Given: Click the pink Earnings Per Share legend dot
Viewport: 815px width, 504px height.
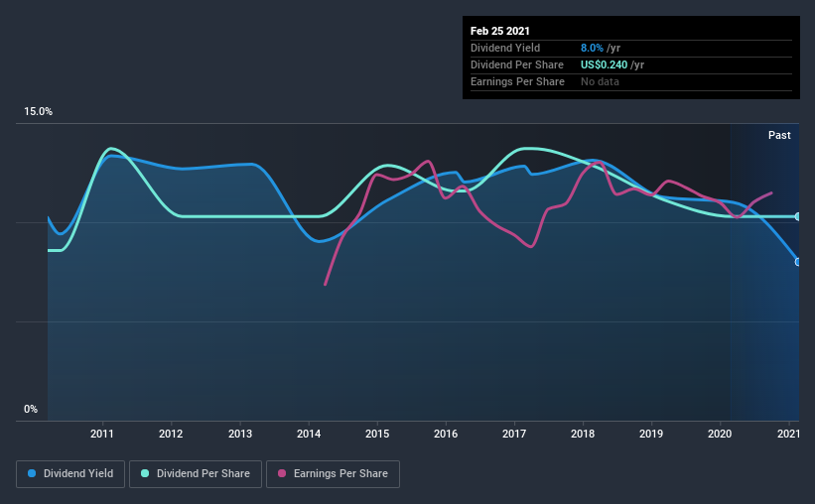Looking at the screenshot, I should [x=282, y=473].
